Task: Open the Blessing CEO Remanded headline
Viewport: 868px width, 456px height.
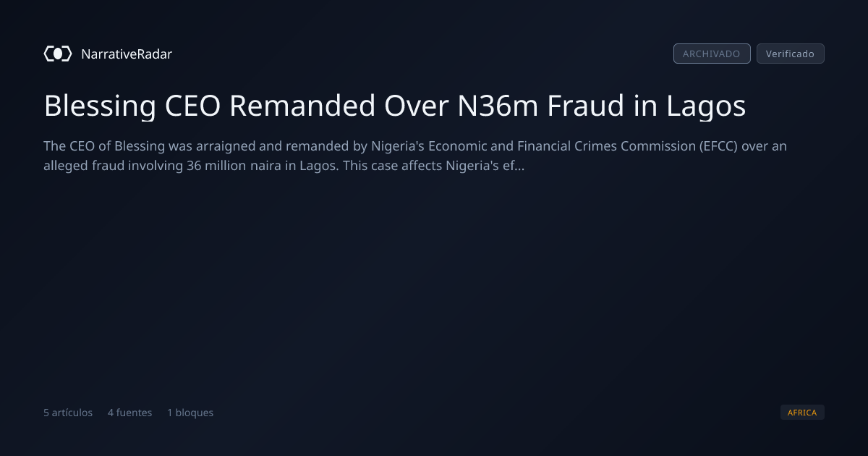Action: 395,106
